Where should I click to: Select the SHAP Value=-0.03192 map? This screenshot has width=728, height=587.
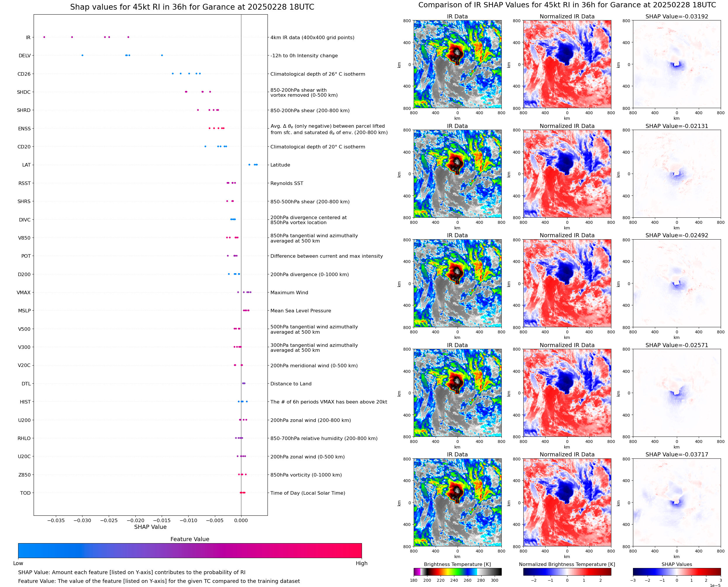677,64
